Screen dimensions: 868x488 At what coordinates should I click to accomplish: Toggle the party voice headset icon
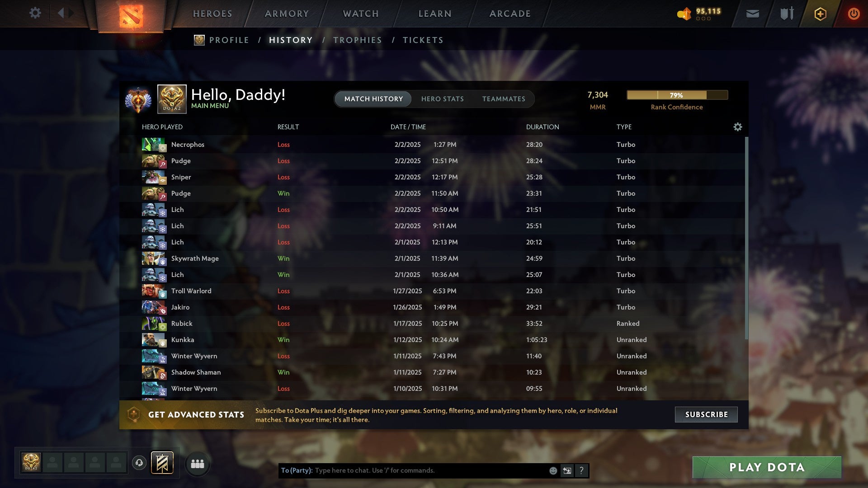tap(139, 463)
